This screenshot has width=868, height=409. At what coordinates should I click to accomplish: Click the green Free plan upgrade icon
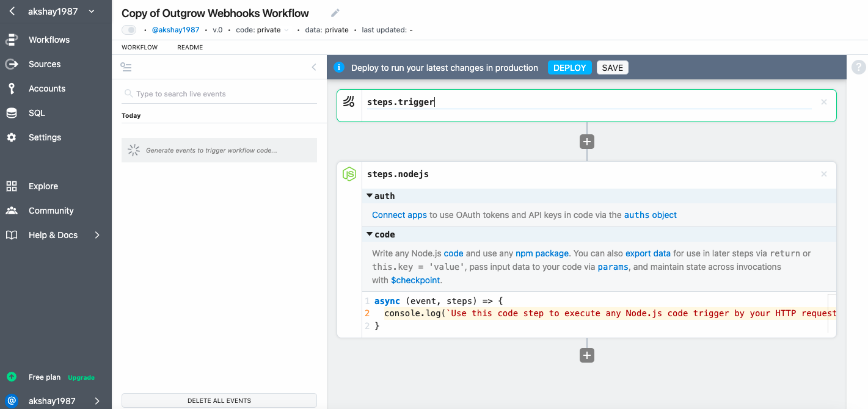(12, 377)
